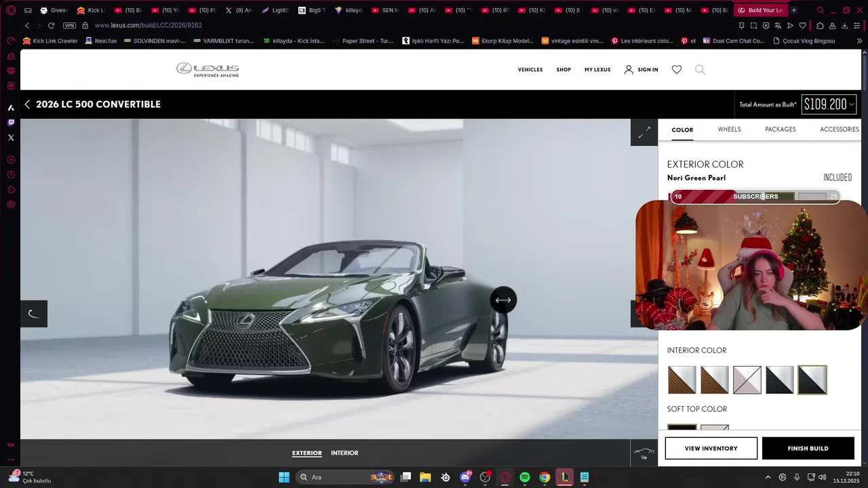Open Discord from the taskbar
The image size is (868, 488).
(x=465, y=477)
